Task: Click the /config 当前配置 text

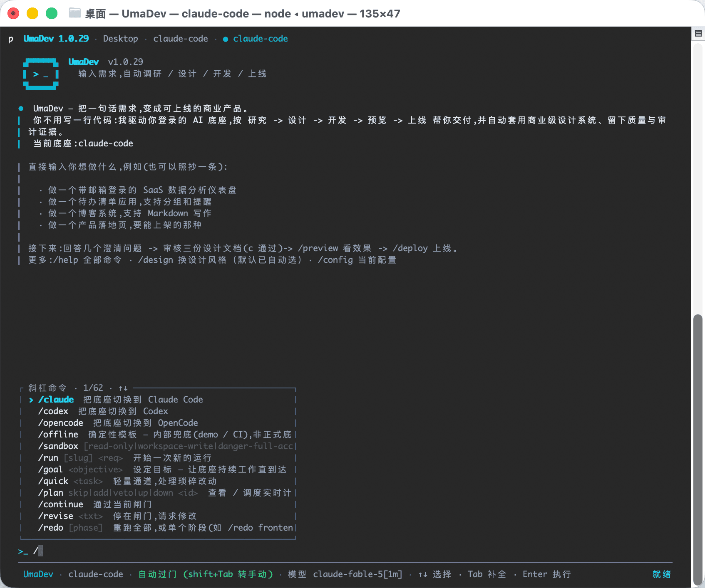Action: (357, 260)
